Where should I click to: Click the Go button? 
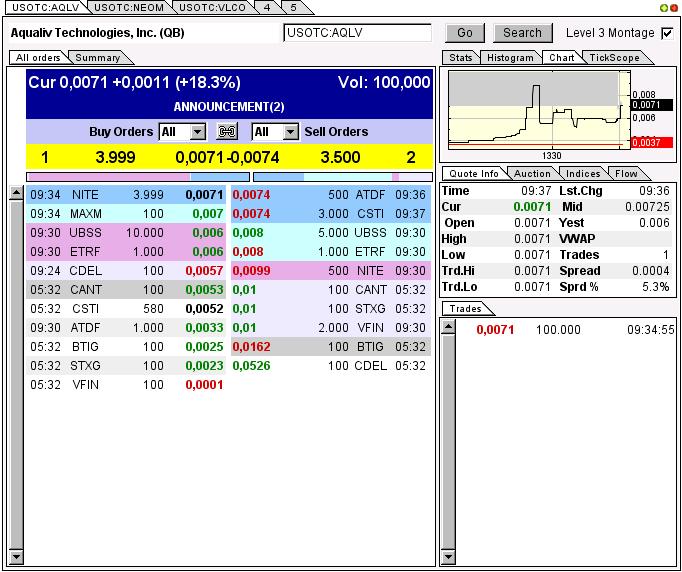tap(465, 33)
